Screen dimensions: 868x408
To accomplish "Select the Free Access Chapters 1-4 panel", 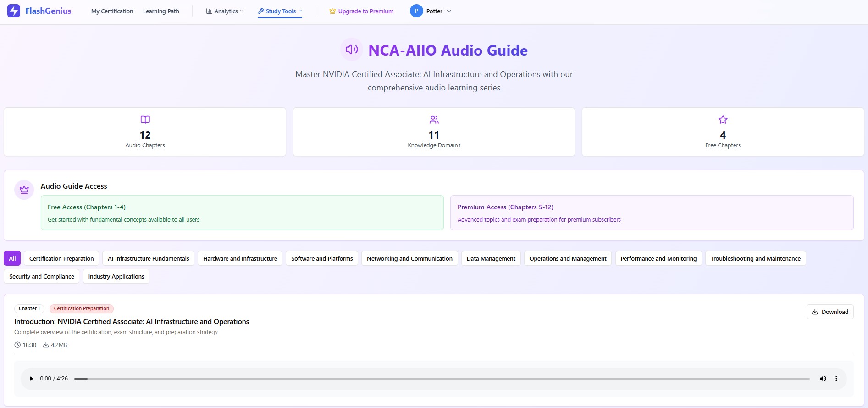I will click(242, 213).
